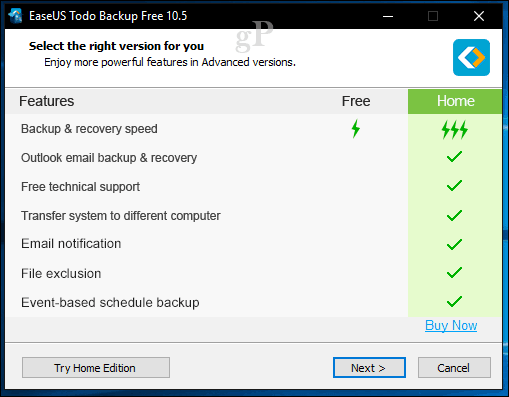The image size is (509, 397).
Task: Click the Home checkmark for Event-based schedule backup
Action: [x=454, y=301]
